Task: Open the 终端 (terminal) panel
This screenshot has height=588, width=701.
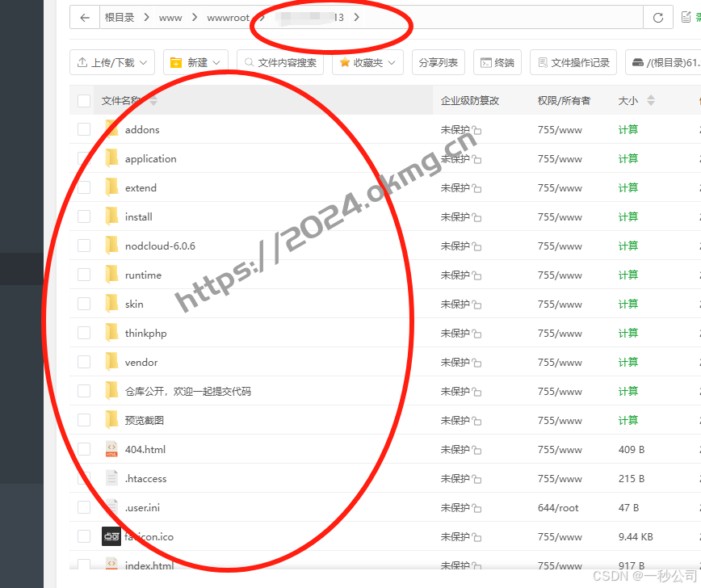Action: click(497, 62)
